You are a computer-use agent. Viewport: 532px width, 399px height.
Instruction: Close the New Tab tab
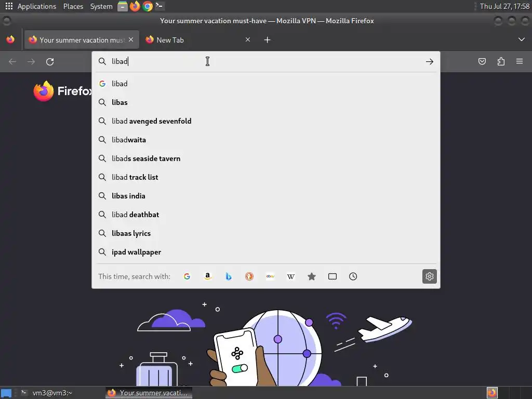[x=248, y=39]
